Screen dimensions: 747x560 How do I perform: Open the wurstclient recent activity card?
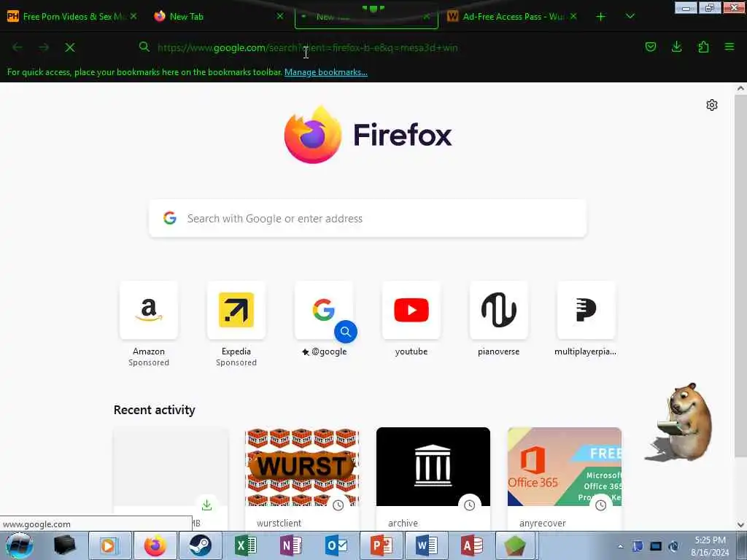tap(302, 478)
